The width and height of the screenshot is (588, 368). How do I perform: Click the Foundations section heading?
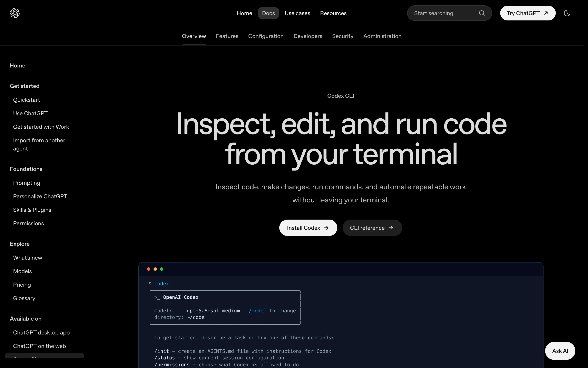(x=26, y=169)
